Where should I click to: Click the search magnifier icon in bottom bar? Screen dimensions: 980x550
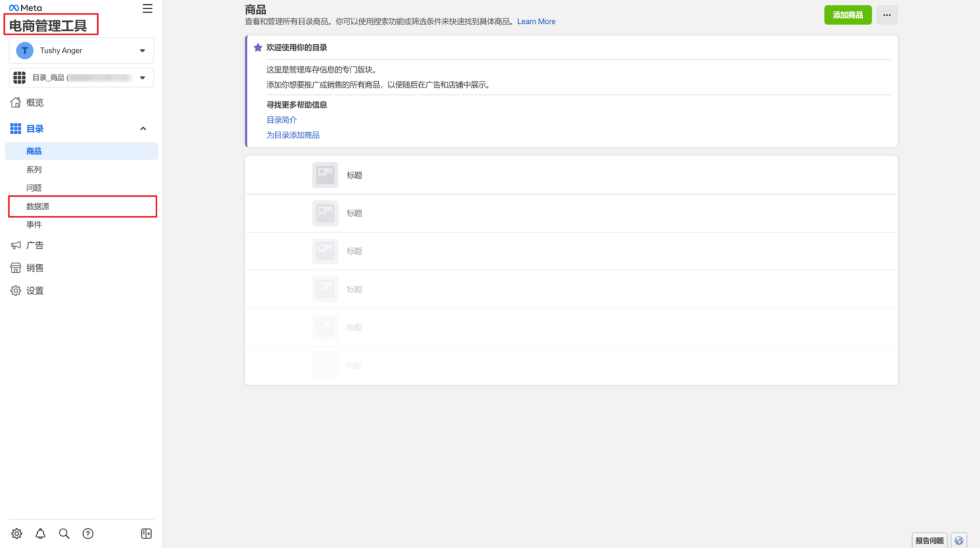(x=64, y=534)
